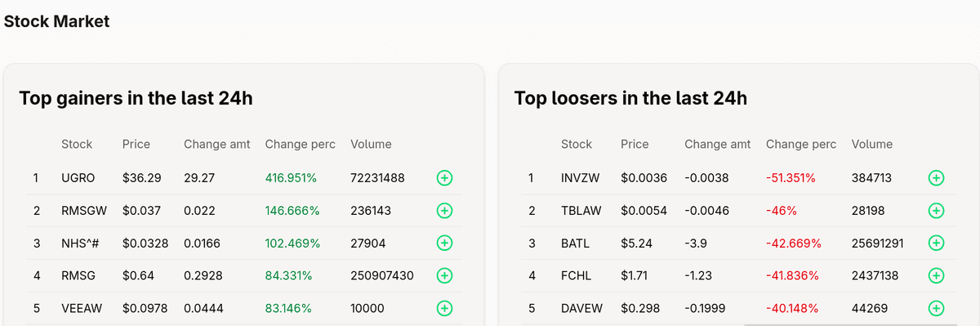Click the Stock Market page title
This screenshot has width=980, height=326.
tap(57, 21)
